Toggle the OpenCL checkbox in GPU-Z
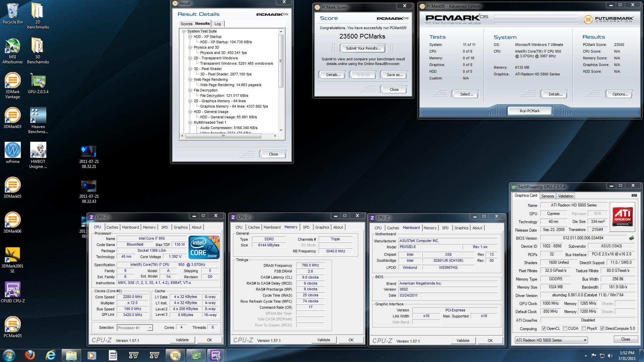644x362 pixels. pyautogui.click(x=544, y=328)
